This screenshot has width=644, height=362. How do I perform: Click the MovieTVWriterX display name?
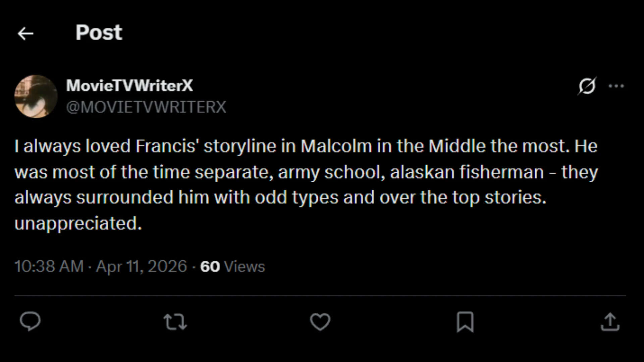coord(129,85)
